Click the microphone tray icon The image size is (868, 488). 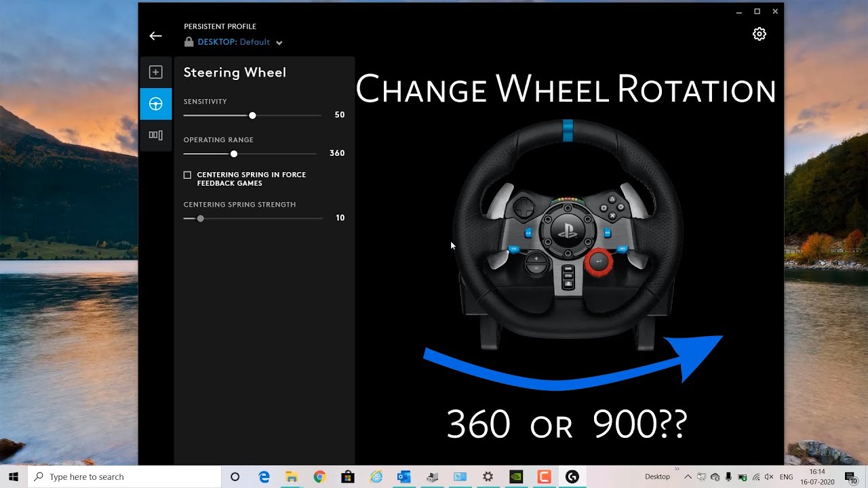pyautogui.click(x=728, y=477)
